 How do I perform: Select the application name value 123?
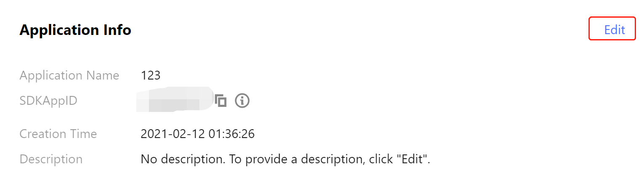tap(151, 76)
